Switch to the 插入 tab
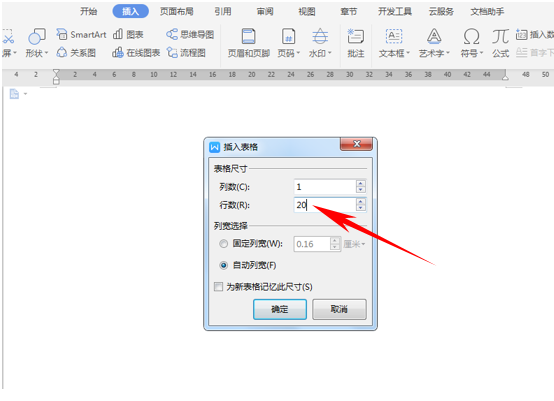 click(130, 11)
